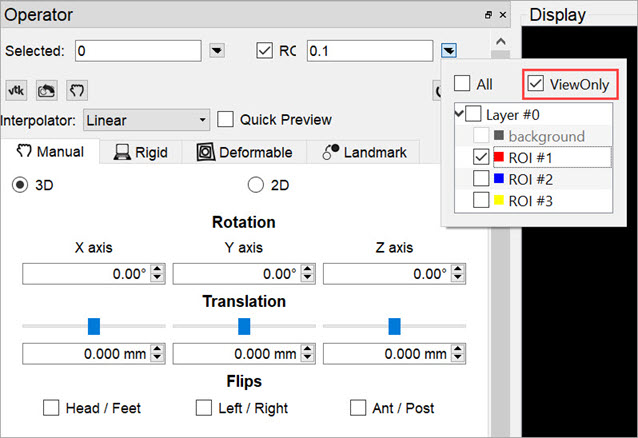The height and width of the screenshot is (438, 638).
Task: Switch to the Rigid tab
Action: click(x=140, y=153)
